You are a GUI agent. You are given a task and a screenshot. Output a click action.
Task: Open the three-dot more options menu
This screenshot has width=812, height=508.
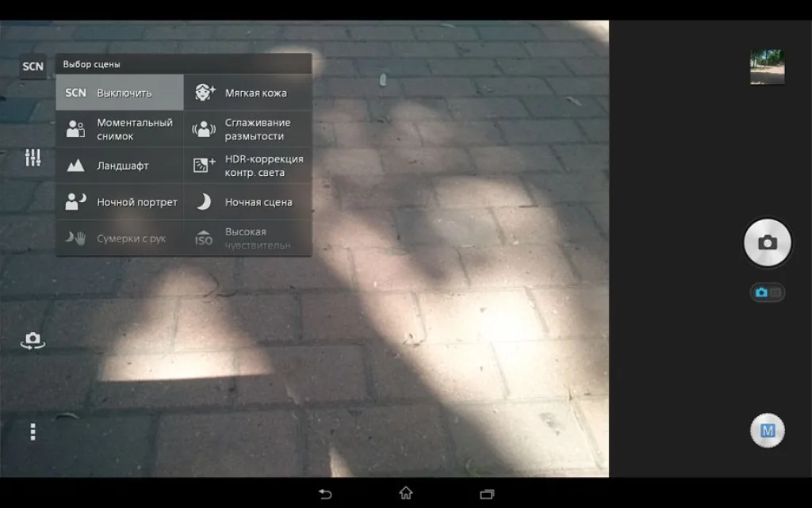tap(33, 432)
